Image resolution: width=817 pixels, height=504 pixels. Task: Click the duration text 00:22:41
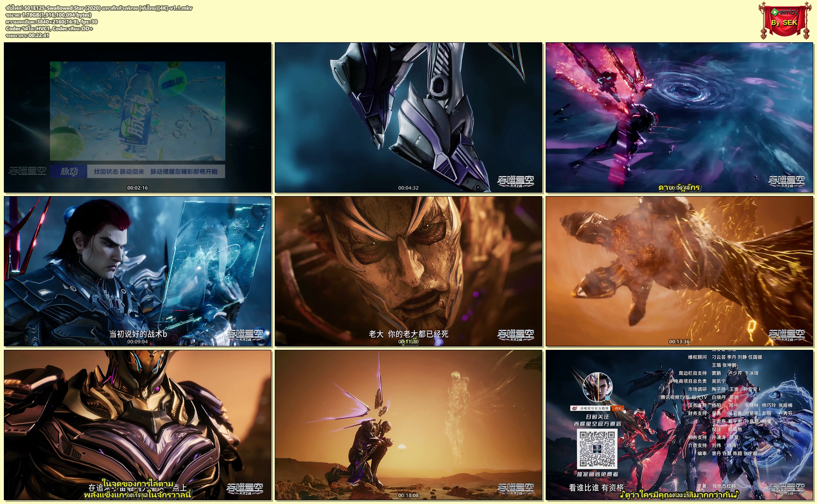click(x=27, y=35)
